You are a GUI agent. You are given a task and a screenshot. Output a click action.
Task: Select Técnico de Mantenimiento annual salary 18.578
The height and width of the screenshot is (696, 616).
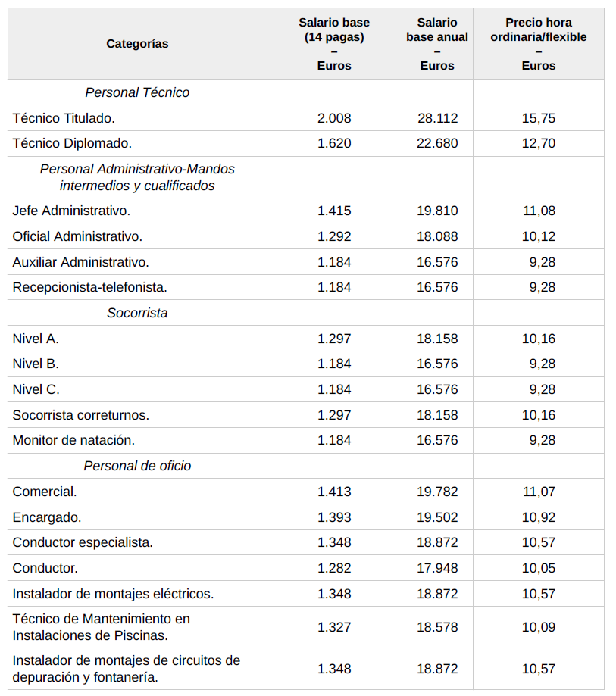(437, 627)
